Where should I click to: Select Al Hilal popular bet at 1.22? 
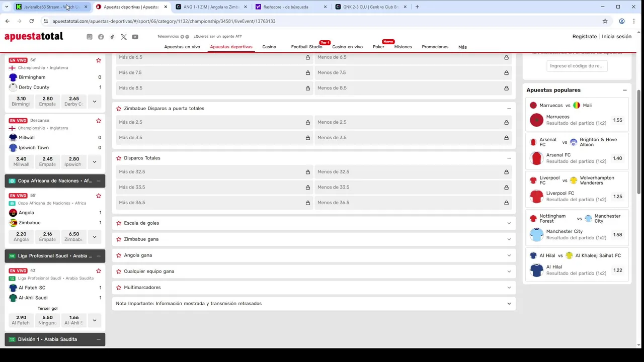618,270
